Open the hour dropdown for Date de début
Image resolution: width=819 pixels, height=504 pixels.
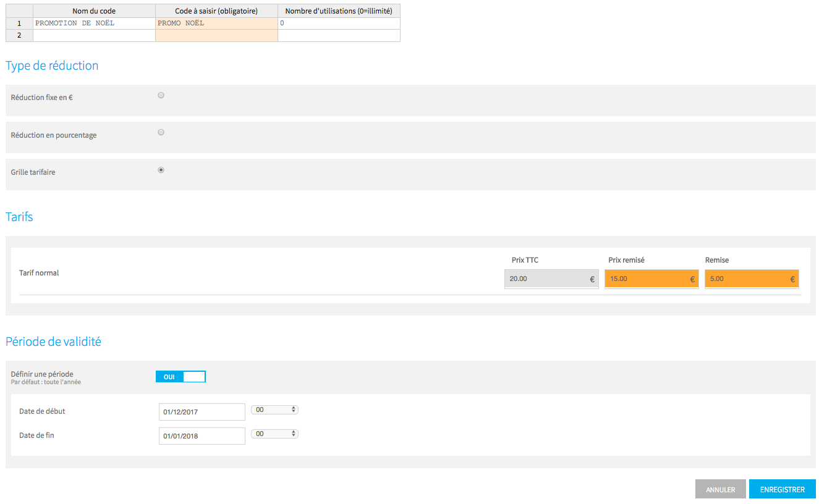pos(274,409)
